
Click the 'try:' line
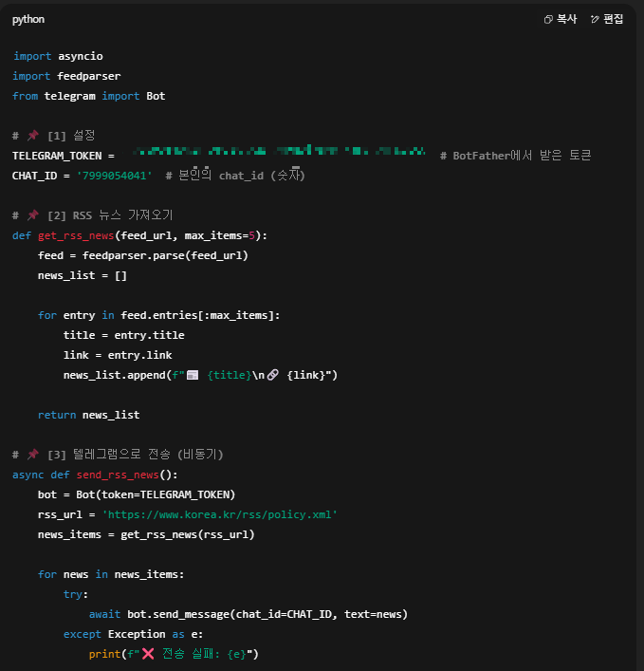tap(76, 594)
